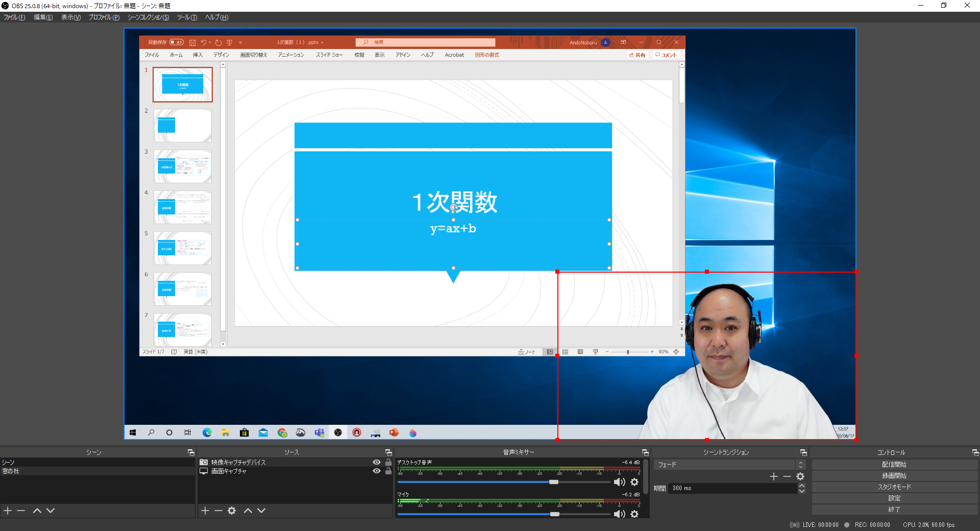This screenshot has width=980, height=531.
Task: Open source properties gear in the ソース panel
Action: 232,511
